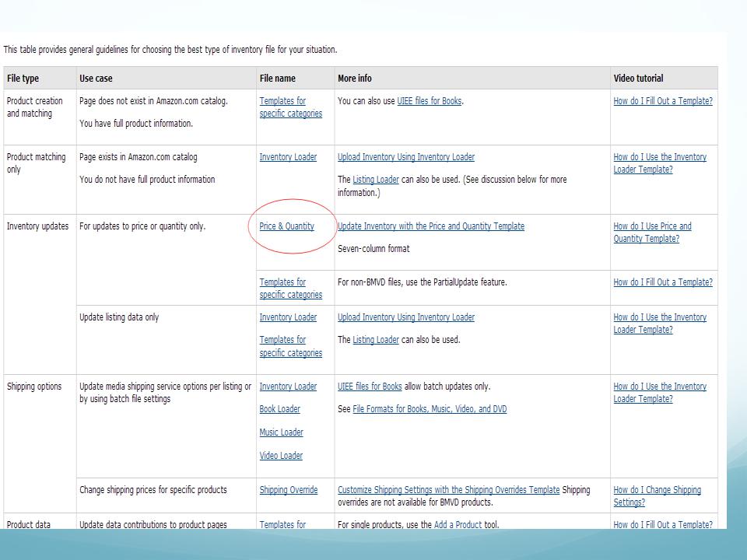The width and height of the screenshot is (747, 560).
Task: Open the Book Loader link
Action: point(279,409)
